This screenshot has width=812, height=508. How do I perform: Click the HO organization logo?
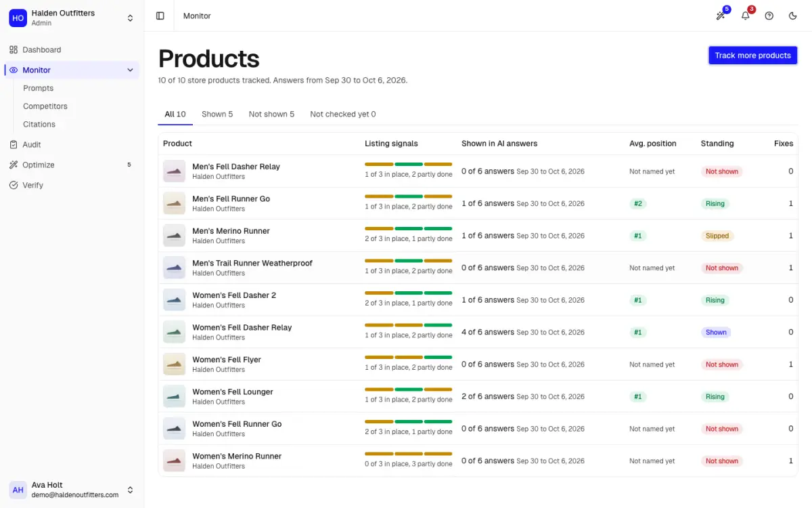(18, 18)
